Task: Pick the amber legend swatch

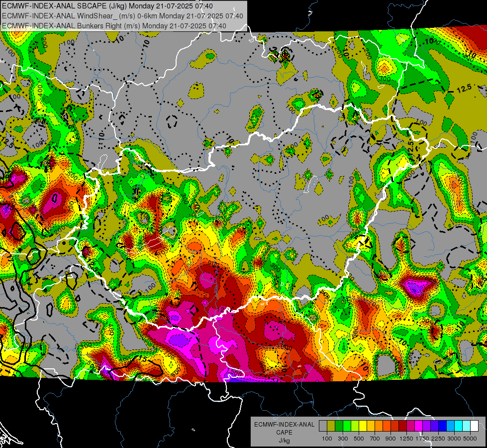Action: point(371,426)
